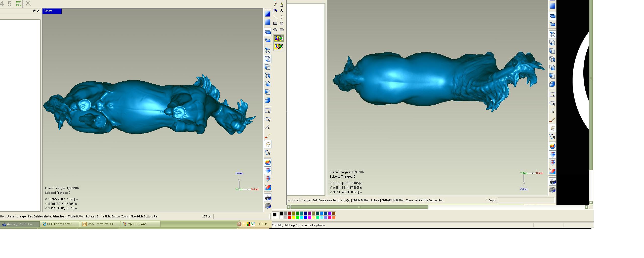Click Paint's vertical scrollbar down arrow
This screenshot has width=644, height=258.
591,202
